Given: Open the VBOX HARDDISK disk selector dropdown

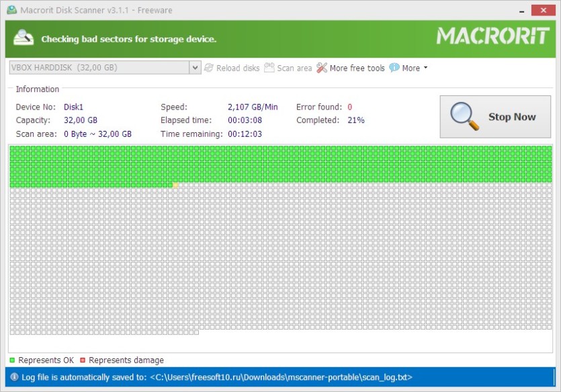Looking at the screenshot, I should (195, 68).
